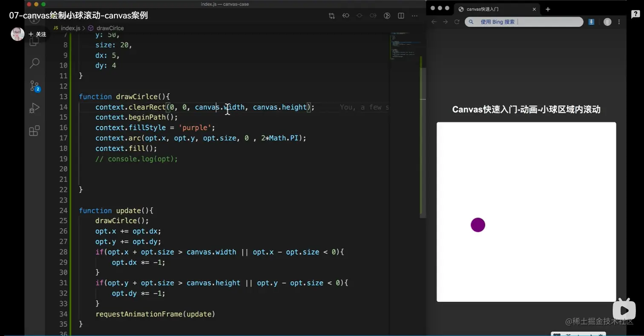Screen dimensions: 644x336
Task: Reload the page in the browser
Action: coord(457,22)
